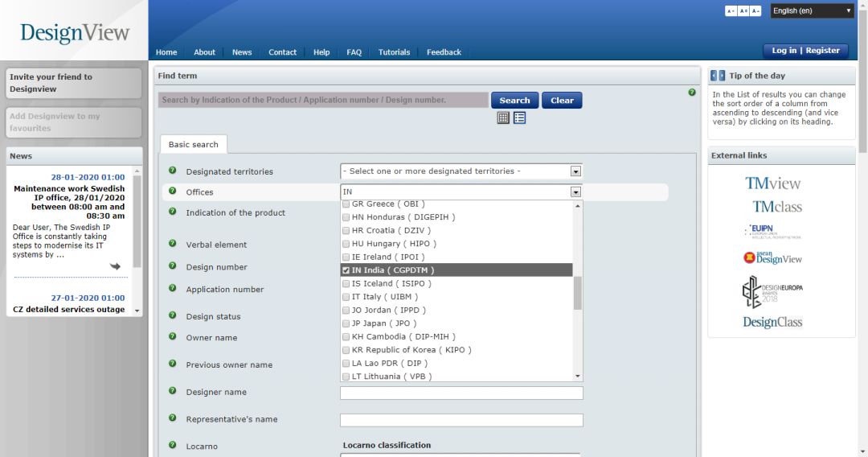Open the About menu item

pyautogui.click(x=204, y=52)
